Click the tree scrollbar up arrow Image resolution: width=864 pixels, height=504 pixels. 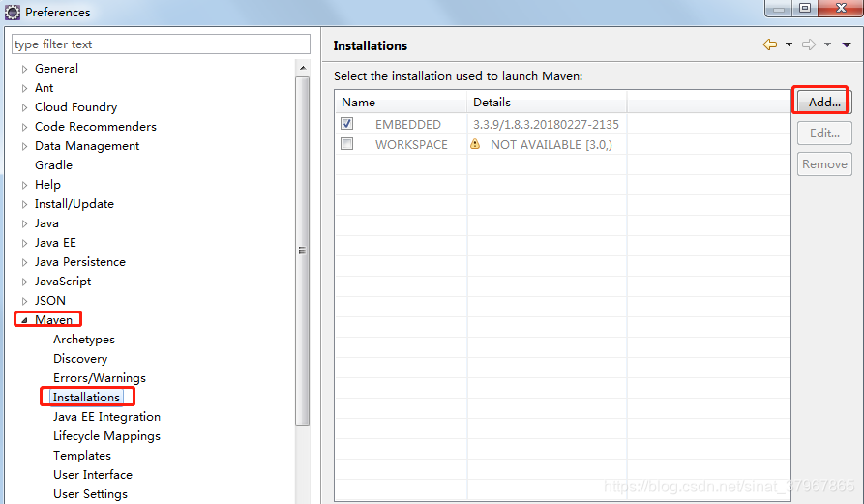pos(303,68)
